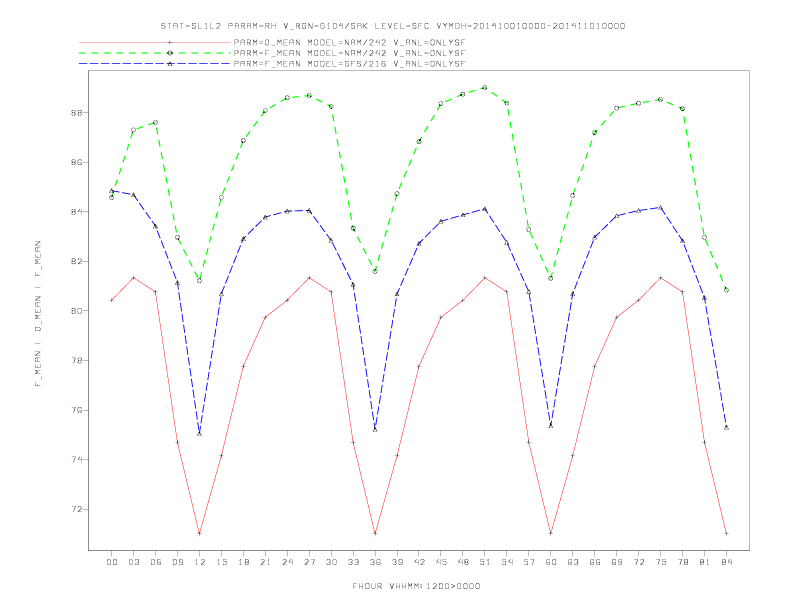The height and width of the screenshot is (612, 792).
Task: Click x-axis tick label 24
Action: pos(287,562)
